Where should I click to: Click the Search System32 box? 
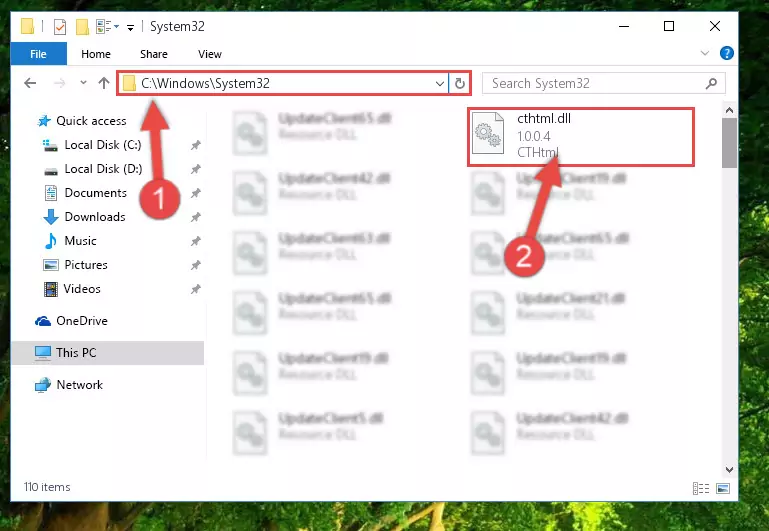pyautogui.click(x=604, y=83)
